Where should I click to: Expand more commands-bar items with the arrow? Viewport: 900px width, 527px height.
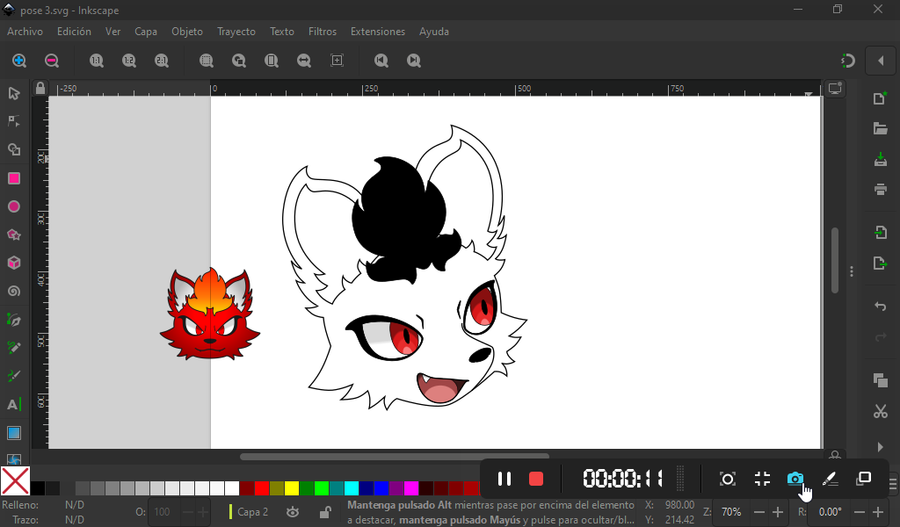(x=880, y=447)
